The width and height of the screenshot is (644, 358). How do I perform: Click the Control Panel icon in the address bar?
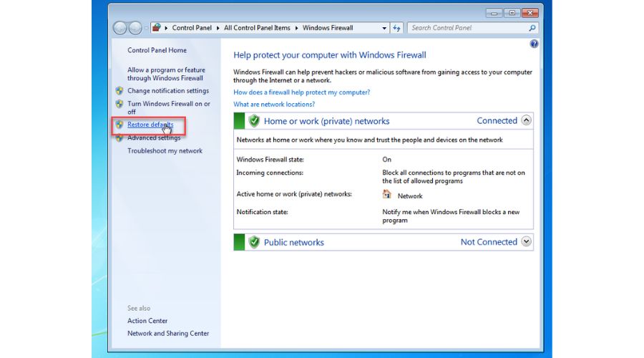point(157,27)
